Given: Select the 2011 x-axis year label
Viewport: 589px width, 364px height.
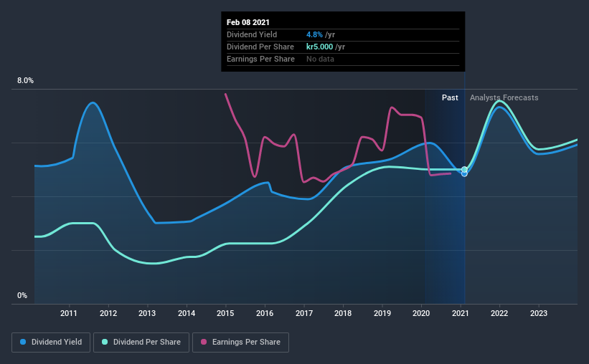Looking at the screenshot, I should coord(69,313).
